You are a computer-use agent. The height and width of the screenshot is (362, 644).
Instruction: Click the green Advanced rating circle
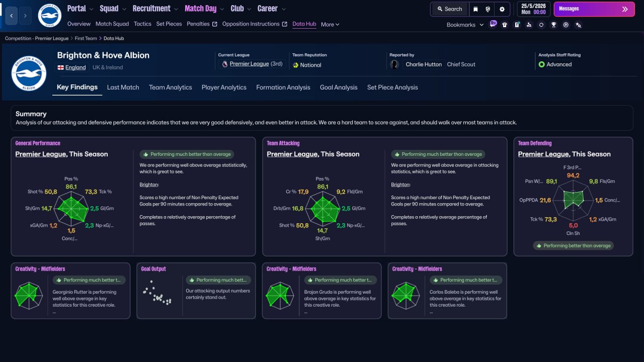click(x=541, y=64)
